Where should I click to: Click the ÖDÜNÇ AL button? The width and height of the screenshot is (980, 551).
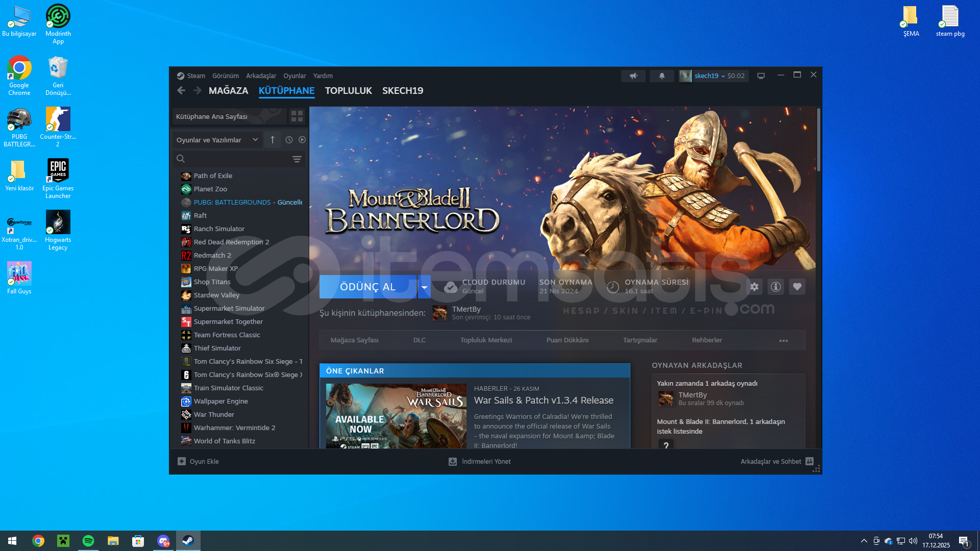367,287
